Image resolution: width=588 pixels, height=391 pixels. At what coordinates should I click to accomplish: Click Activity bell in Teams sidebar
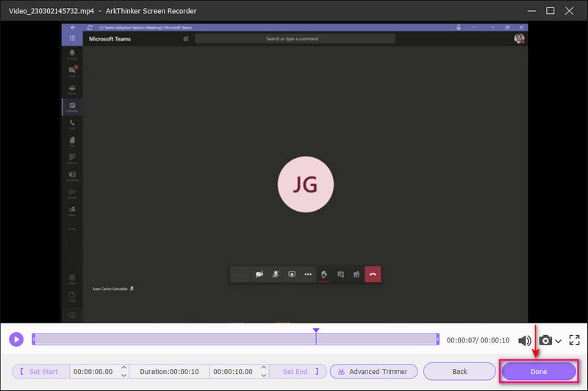coord(72,54)
